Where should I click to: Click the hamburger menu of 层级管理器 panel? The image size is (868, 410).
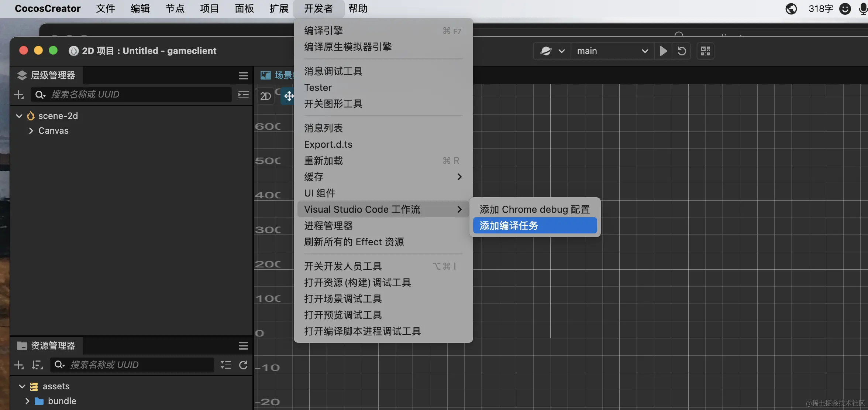point(243,75)
